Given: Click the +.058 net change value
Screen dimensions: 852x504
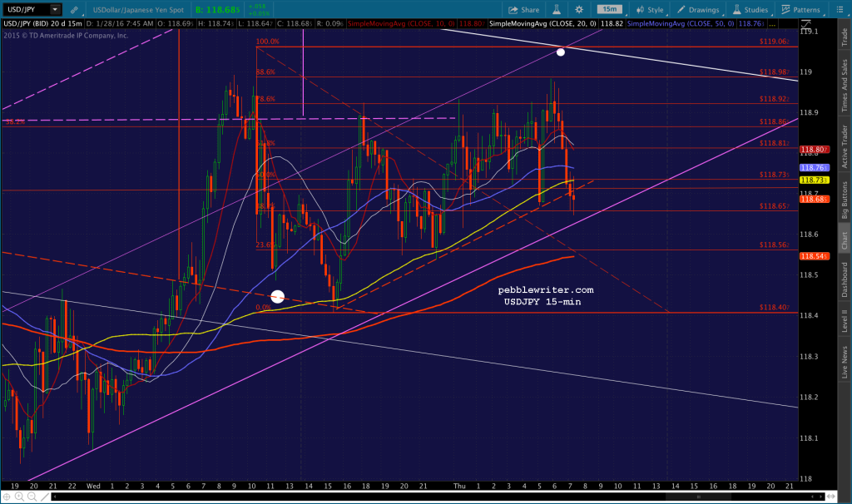Looking at the screenshot, I should (257, 7).
